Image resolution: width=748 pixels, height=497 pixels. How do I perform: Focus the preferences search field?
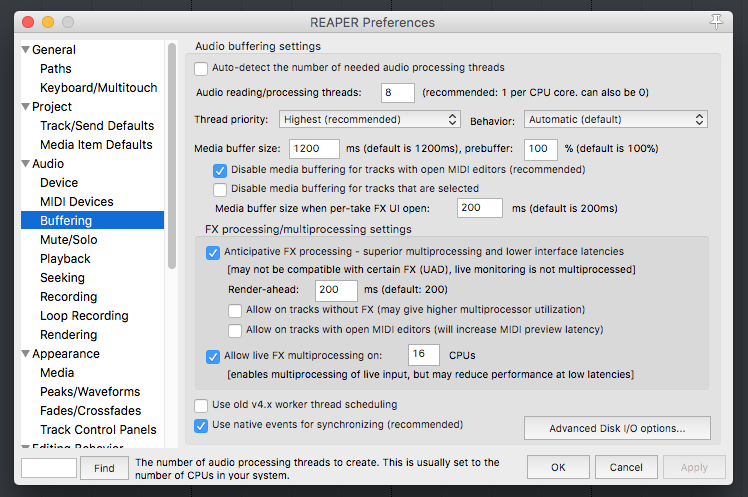tap(49, 468)
